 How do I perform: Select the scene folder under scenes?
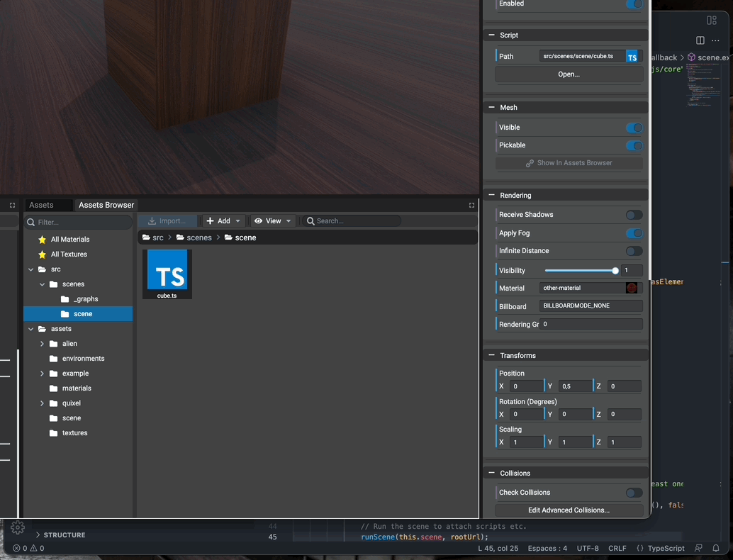[78, 314]
